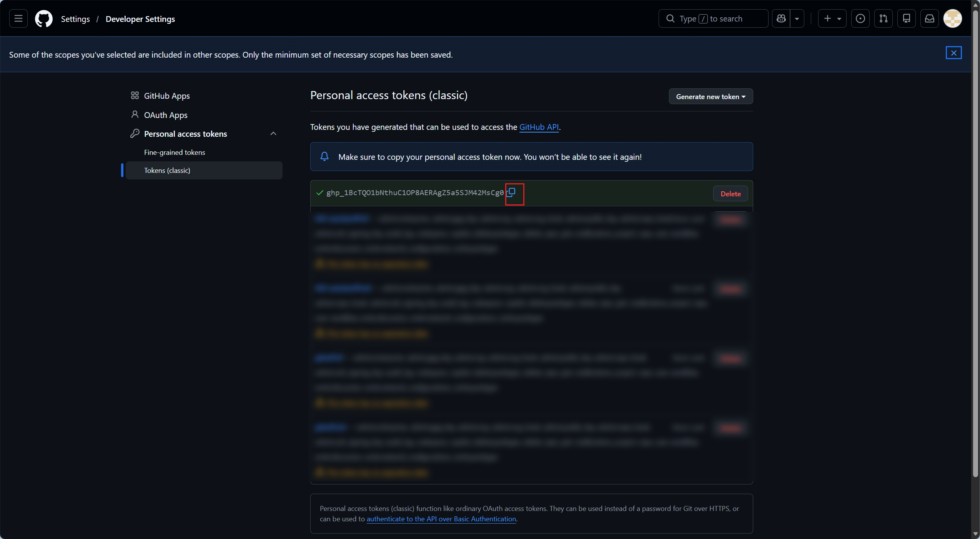
Task: Focus the Type / to search field
Action: click(713, 18)
